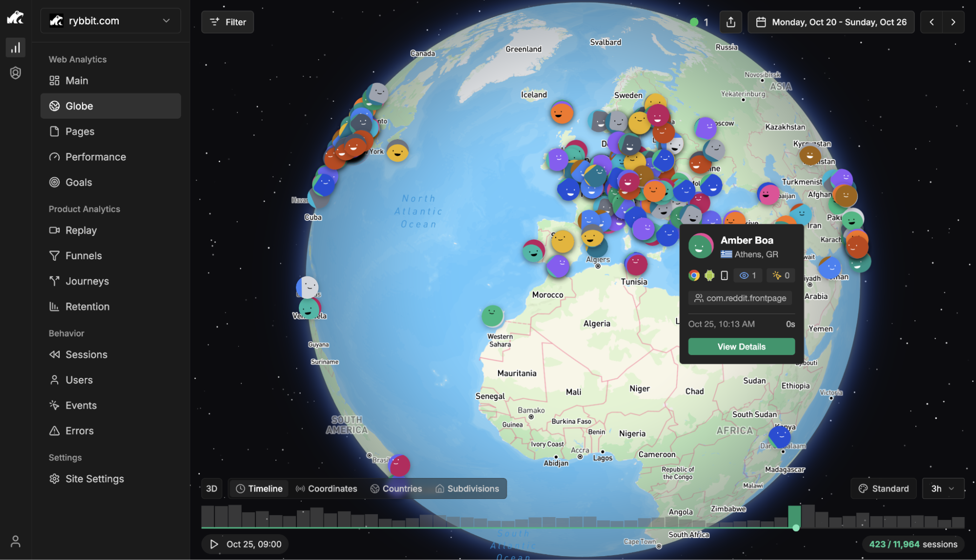Enable the Countries overlay
The width and height of the screenshot is (976, 560).
pyautogui.click(x=396, y=488)
